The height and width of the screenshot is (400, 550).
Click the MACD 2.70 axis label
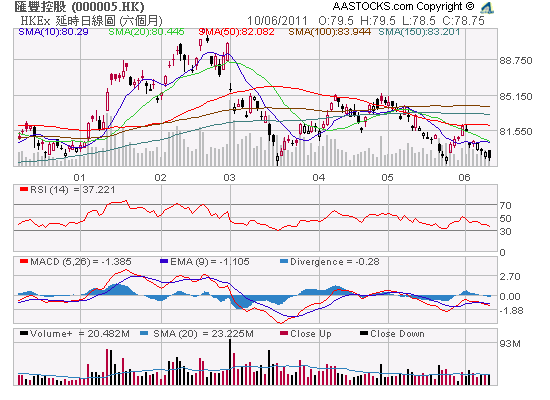pyautogui.click(x=510, y=276)
